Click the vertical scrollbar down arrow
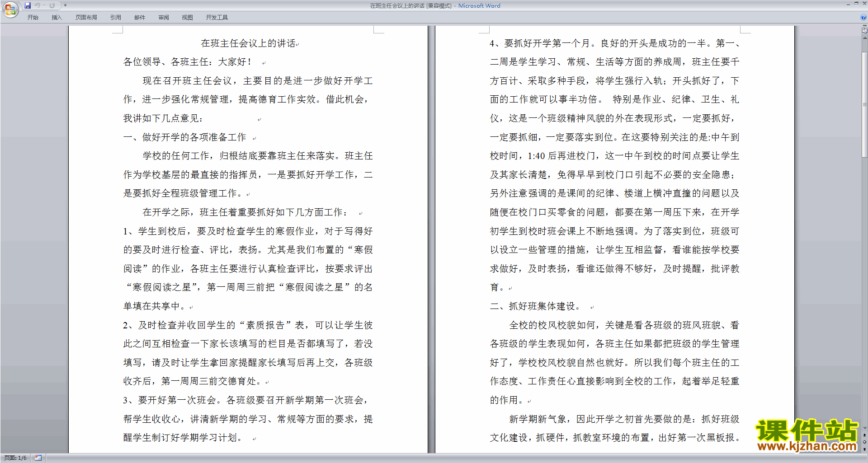 865,428
